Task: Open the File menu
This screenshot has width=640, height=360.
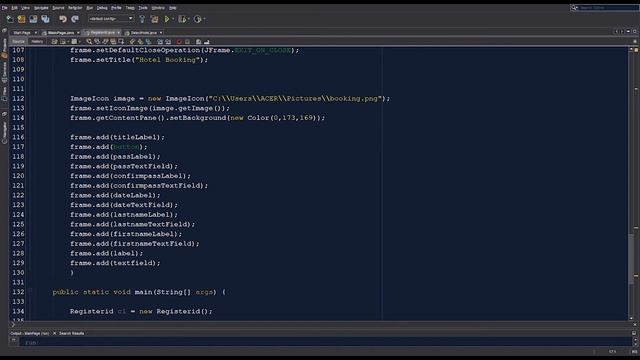Action: [x=4, y=8]
